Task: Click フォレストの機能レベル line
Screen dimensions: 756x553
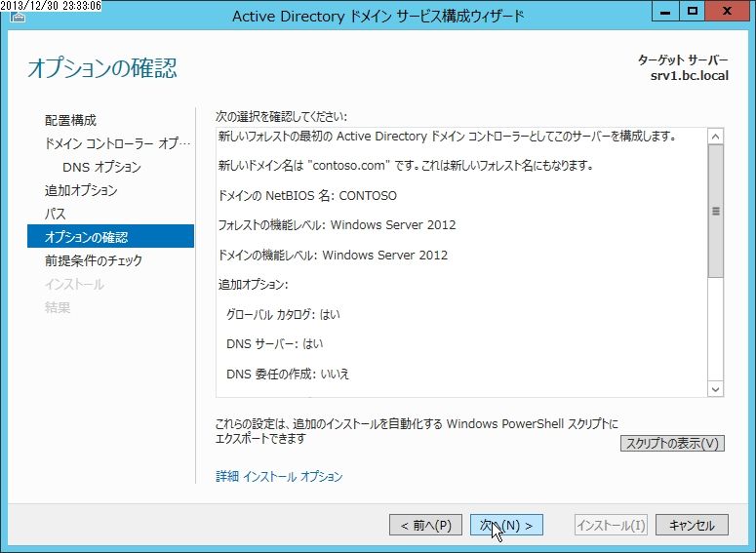Action: tap(337, 224)
